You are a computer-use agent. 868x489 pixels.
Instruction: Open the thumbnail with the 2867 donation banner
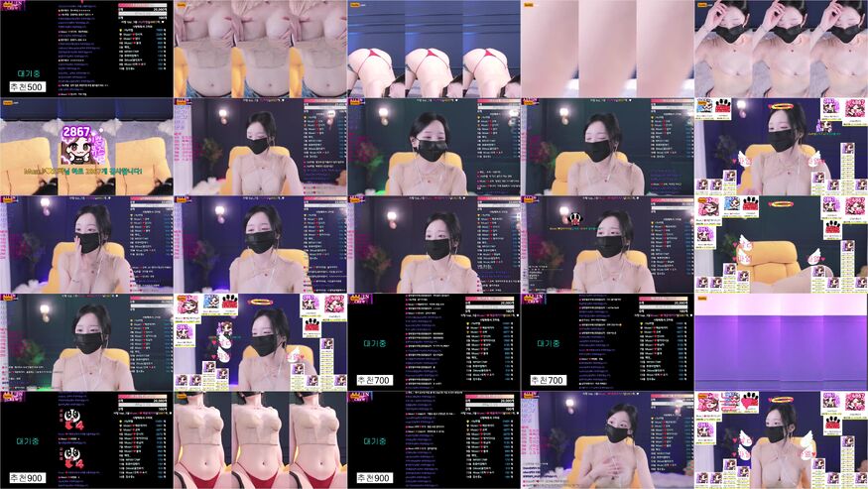[86, 146]
